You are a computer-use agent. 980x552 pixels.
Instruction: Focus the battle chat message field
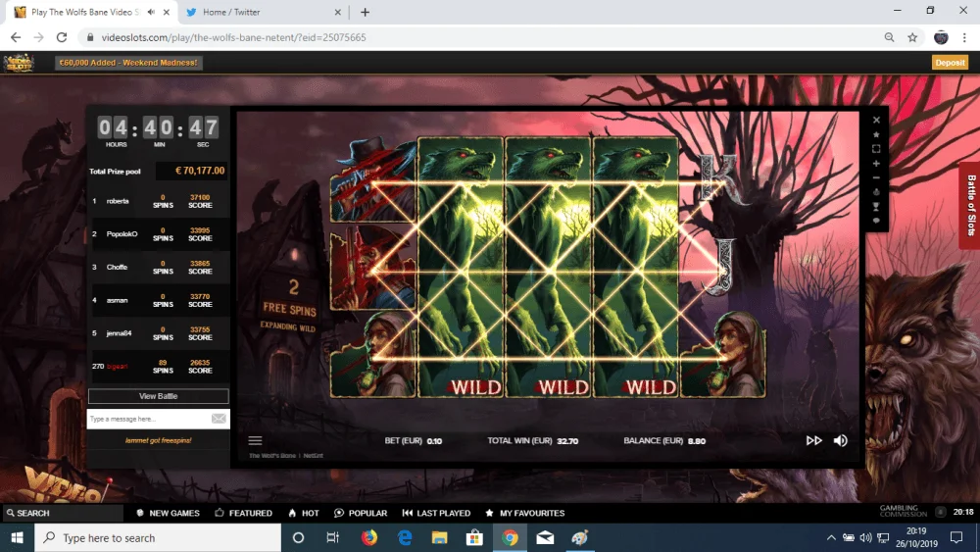pos(149,419)
